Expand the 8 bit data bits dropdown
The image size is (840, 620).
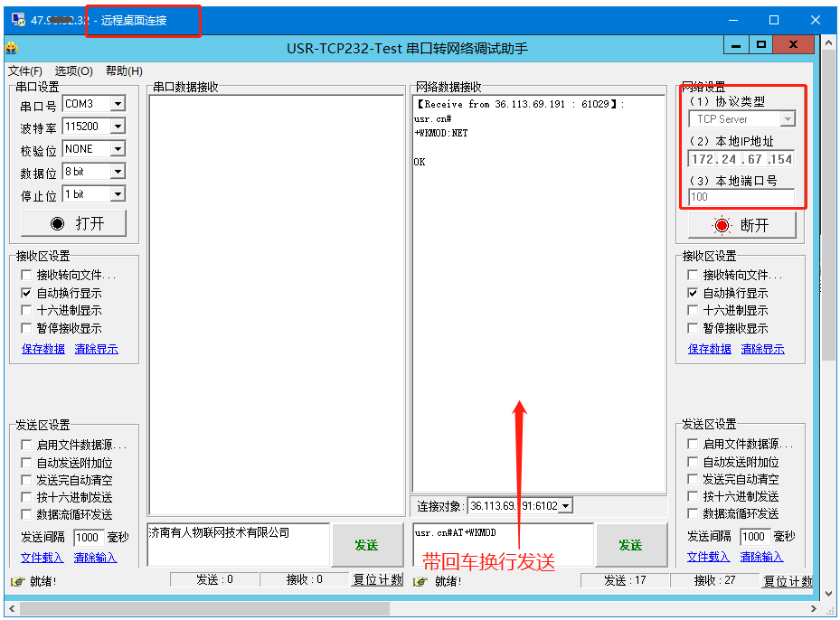[118, 172]
